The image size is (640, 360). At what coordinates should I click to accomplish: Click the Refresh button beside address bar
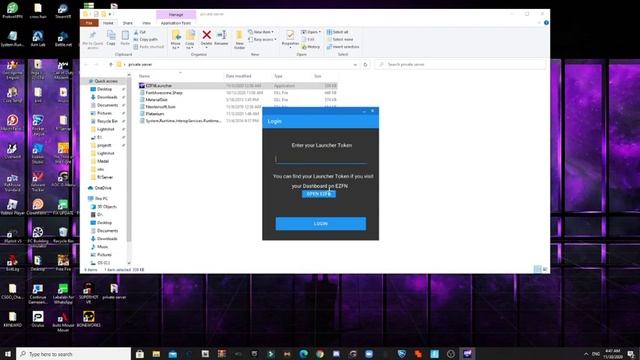coord(365,64)
